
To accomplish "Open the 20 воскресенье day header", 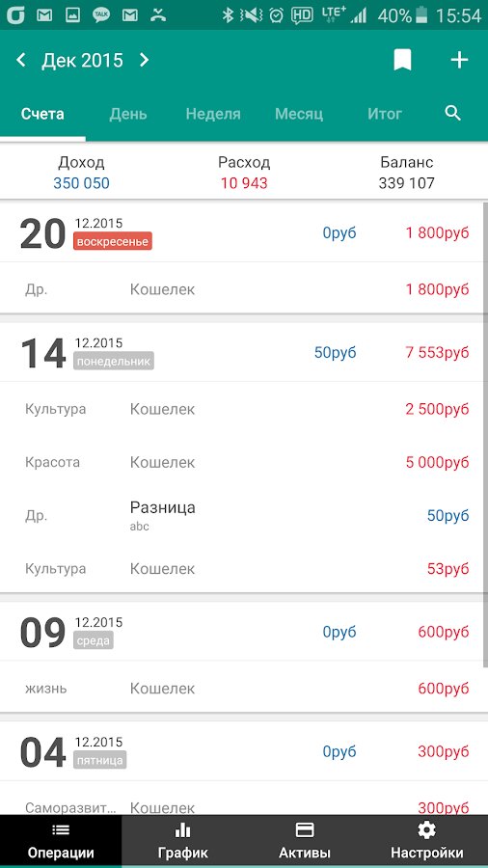I will pos(244,232).
